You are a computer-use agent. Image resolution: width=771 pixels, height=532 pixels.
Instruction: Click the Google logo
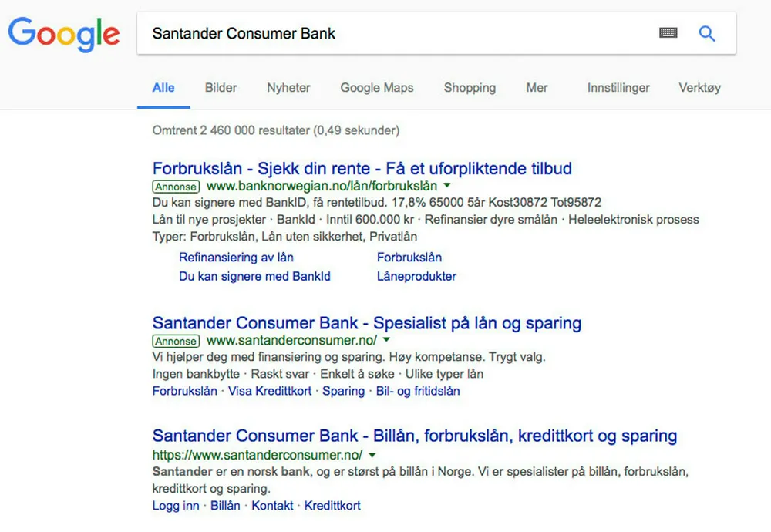64,35
